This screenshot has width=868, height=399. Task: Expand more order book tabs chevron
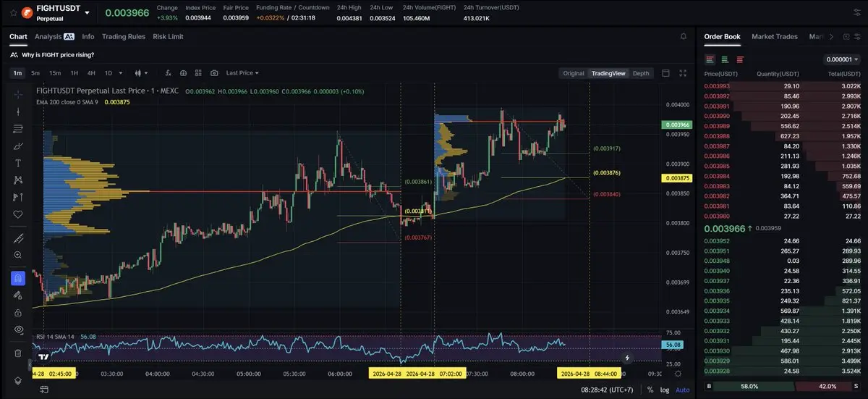831,36
